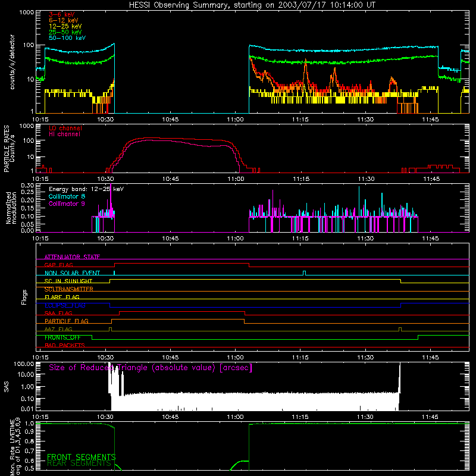Click the ECLIPSE FLAG label
This screenshot has width=476, height=476.
pos(65,305)
